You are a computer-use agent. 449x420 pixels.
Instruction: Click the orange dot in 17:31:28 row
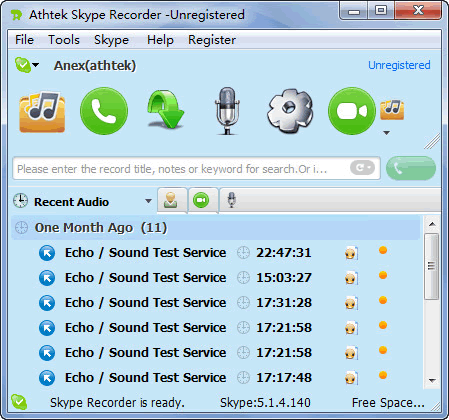tap(383, 300)
